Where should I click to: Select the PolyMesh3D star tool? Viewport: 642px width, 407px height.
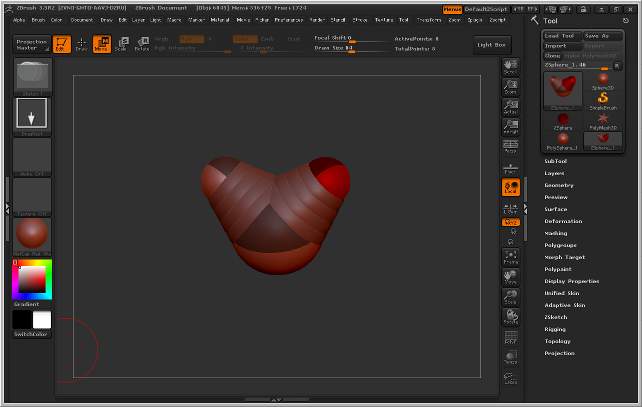[603, 120]
